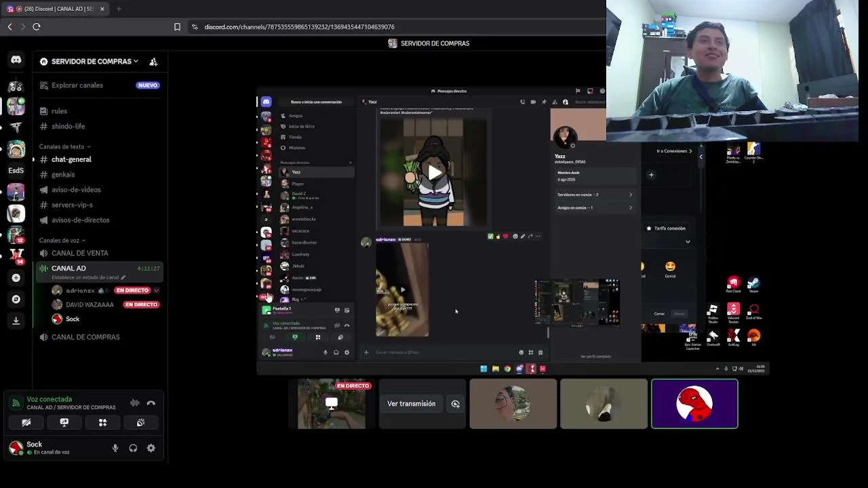Open the soundboard icon in voice panel
The width and height of the screenshot is (868, 488).
point(140,422)
